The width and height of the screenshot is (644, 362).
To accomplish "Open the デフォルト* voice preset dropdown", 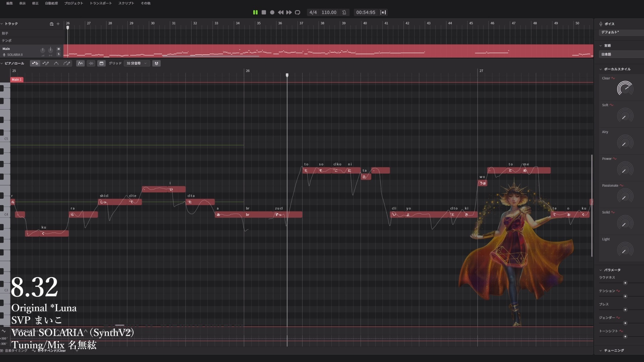I will (x=621, y=33).
